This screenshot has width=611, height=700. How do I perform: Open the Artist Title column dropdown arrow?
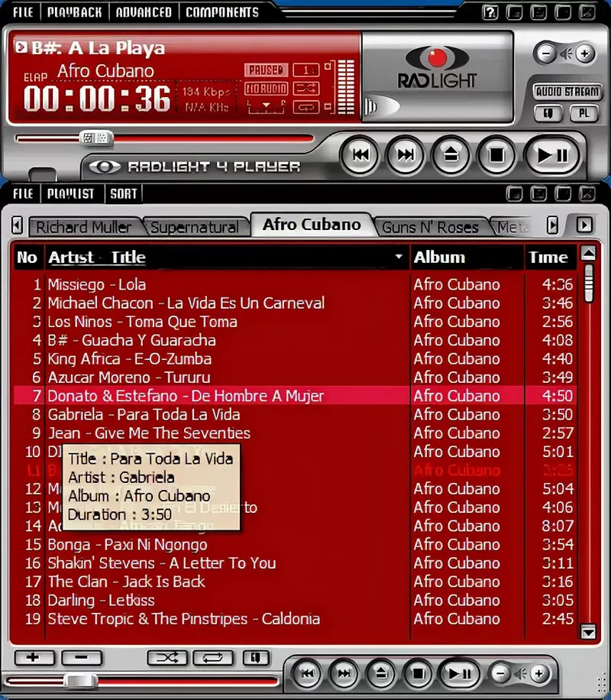click(x=399, y=257)
